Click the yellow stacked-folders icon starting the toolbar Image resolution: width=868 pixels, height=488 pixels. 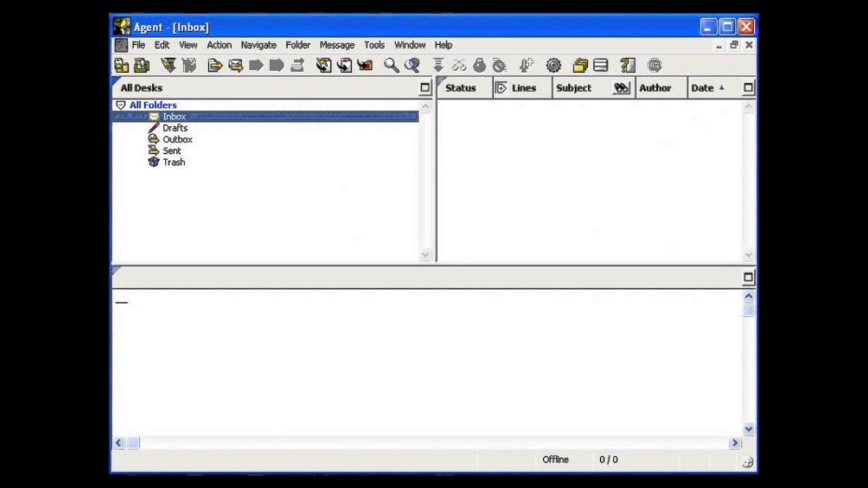click(x=121, y=66)
